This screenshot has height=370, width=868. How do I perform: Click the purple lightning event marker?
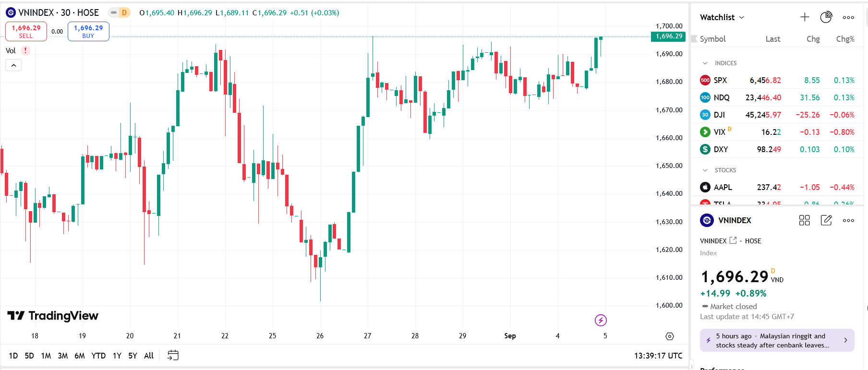(x=601, y=320)
